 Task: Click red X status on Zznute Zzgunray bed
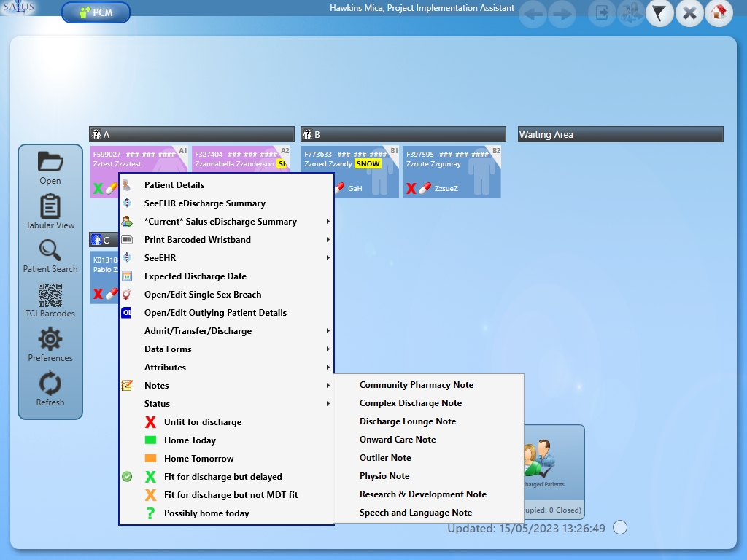411,188
